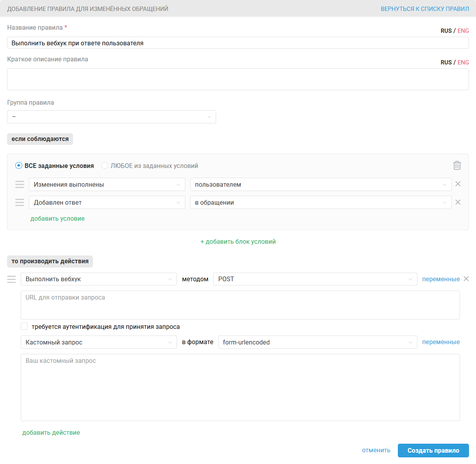
Task: Switch description language to ENG
Action: [x=463, y=62]
